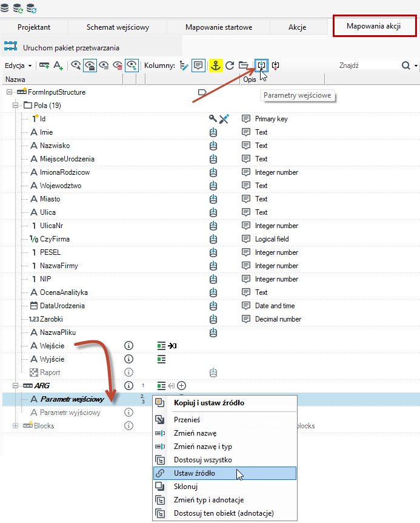Choose Zmień typ i adnotacje entry
The width and height of the screenshot is (420, 523).
click(225, 500)
